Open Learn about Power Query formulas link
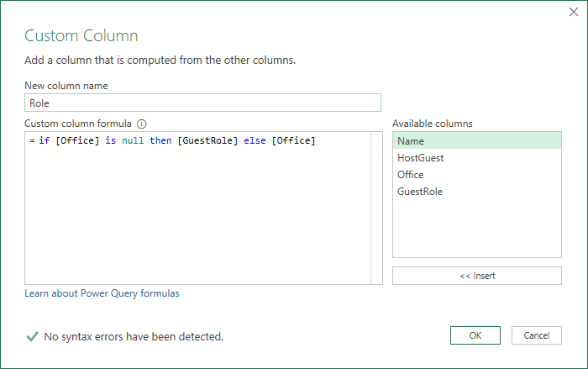This screenshot has height=369, width=588. (102, 293)
